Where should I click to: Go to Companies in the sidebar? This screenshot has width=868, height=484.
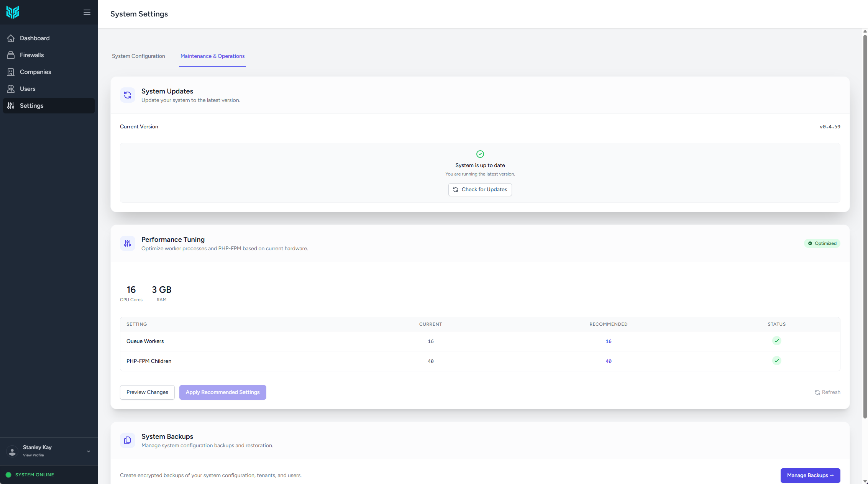coord(49,72)
